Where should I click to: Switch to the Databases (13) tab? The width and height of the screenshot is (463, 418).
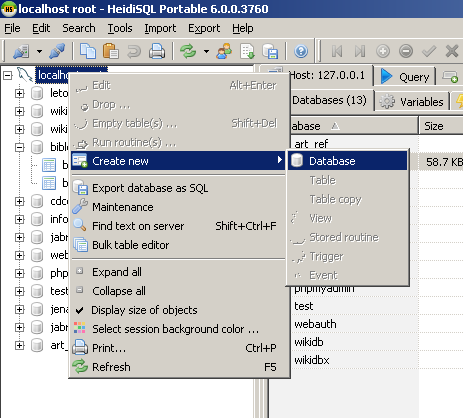329,100
